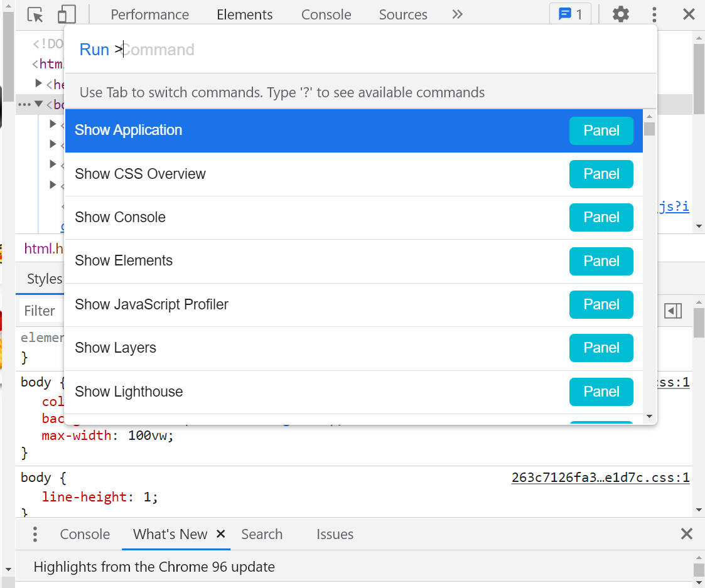705x588 pixels.
Task: Click Highlights from the Chrome 96 update text
Action: tap(154, 567)
